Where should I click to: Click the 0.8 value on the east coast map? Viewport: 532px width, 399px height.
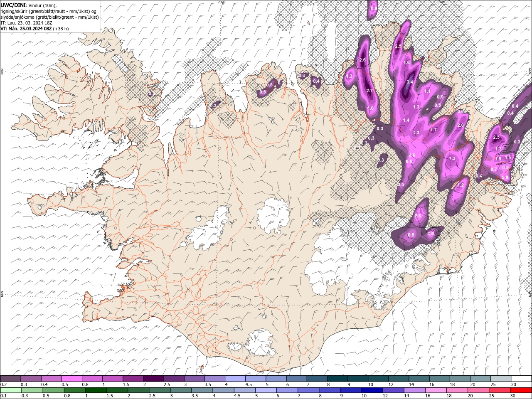click(505, 177)
